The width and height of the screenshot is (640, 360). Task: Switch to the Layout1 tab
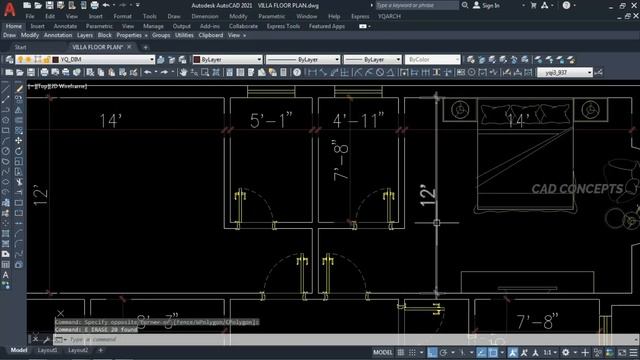click(x=47, y=350)
